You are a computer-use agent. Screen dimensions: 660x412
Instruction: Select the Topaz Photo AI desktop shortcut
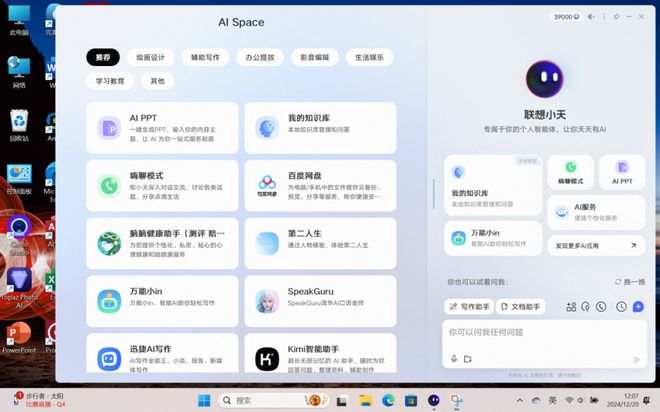19,287
